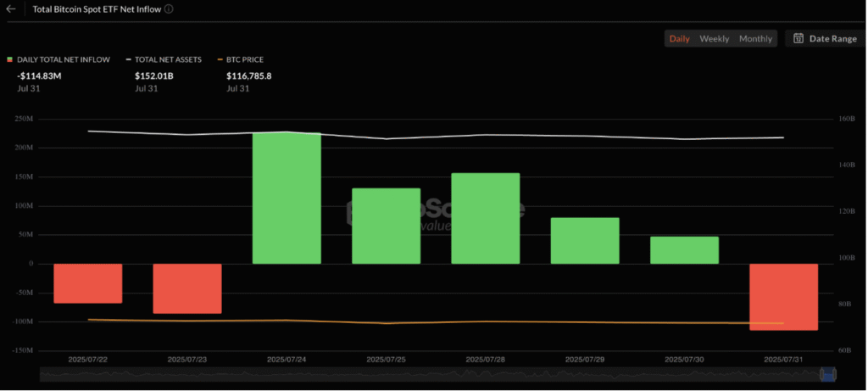Open the Date Range picker
Image resolution: width=868 pixels, height=391 pixels.
point(825,38)
